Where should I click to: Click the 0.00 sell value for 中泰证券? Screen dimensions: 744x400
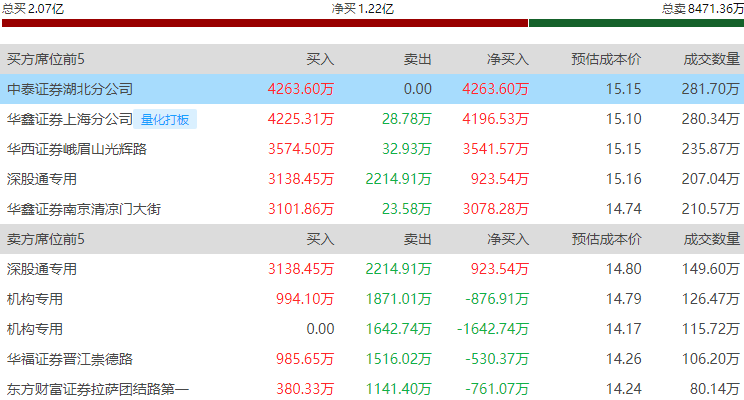[x=418, y=89]
